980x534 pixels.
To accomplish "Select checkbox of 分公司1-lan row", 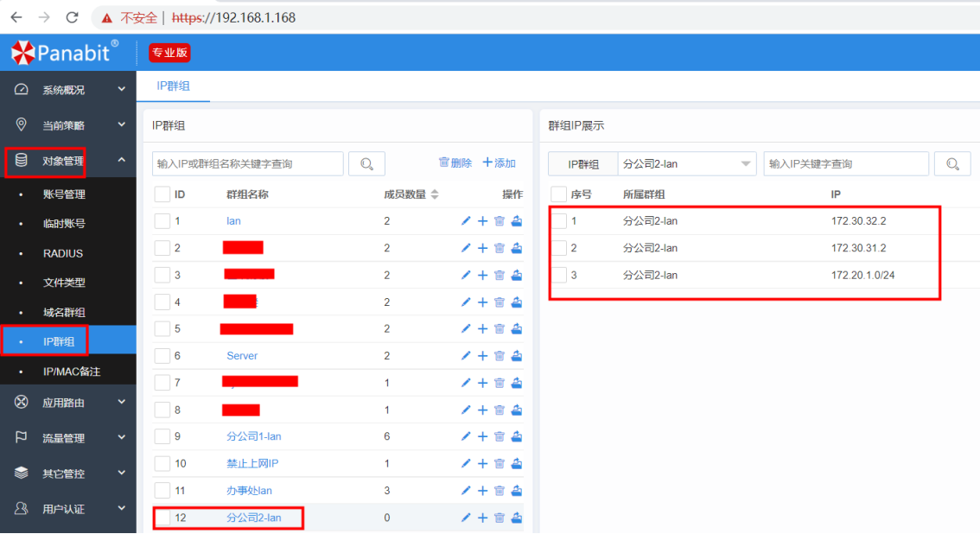I will (162, 436).
